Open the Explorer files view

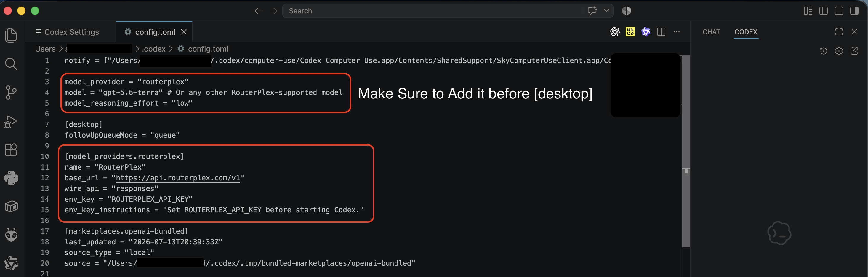point(11,35)
